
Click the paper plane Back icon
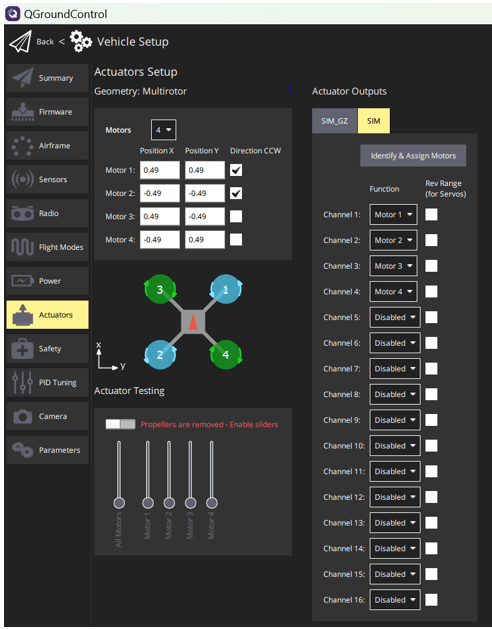pyautogui.click(x=20, y=42)
